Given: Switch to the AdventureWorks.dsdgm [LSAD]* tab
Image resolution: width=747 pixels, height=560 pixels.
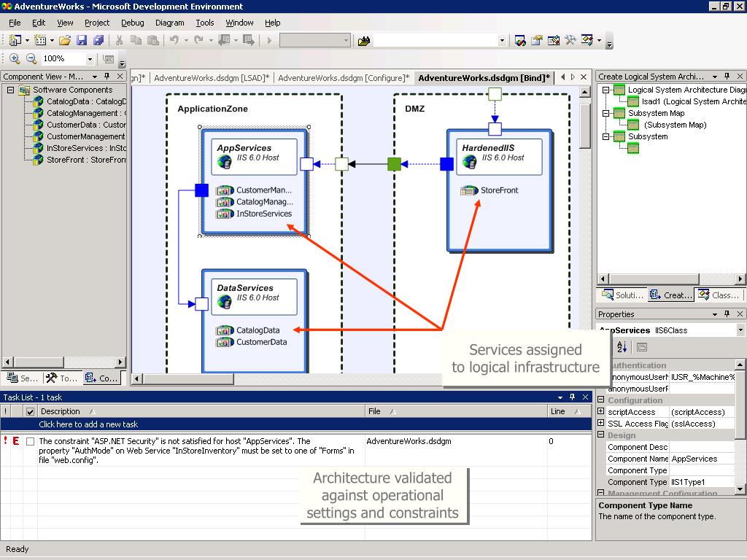Looking at the screenshot, I should click(x=212, y=77).
